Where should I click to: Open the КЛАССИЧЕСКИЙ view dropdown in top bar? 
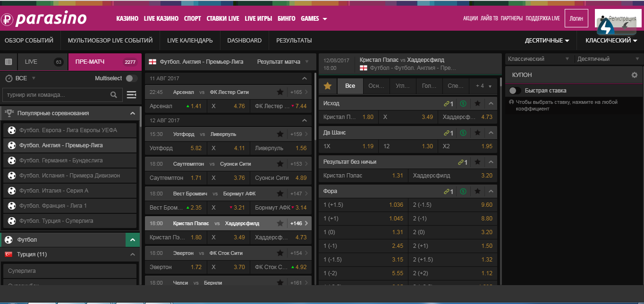pyautogui.click(x=611, y=41)
